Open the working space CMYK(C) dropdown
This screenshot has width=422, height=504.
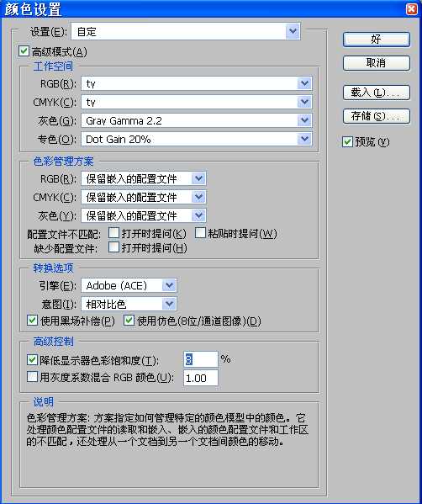(x=196, y=102)
